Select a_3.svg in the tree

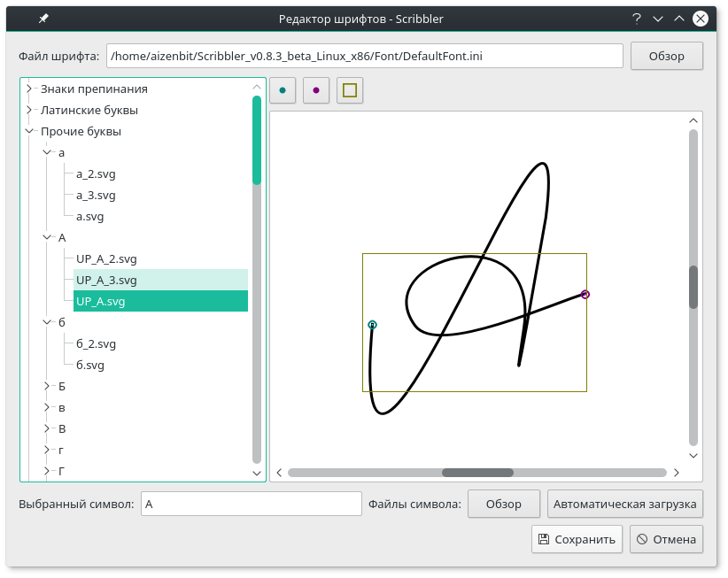click(96, 196)
